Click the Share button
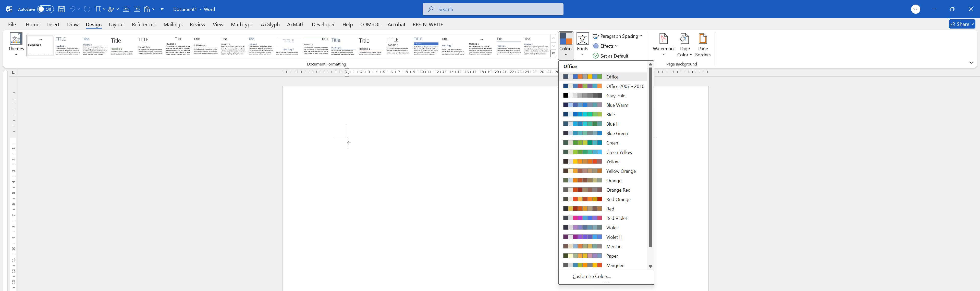This screenshot has height=291, width=980. (961, 24)
